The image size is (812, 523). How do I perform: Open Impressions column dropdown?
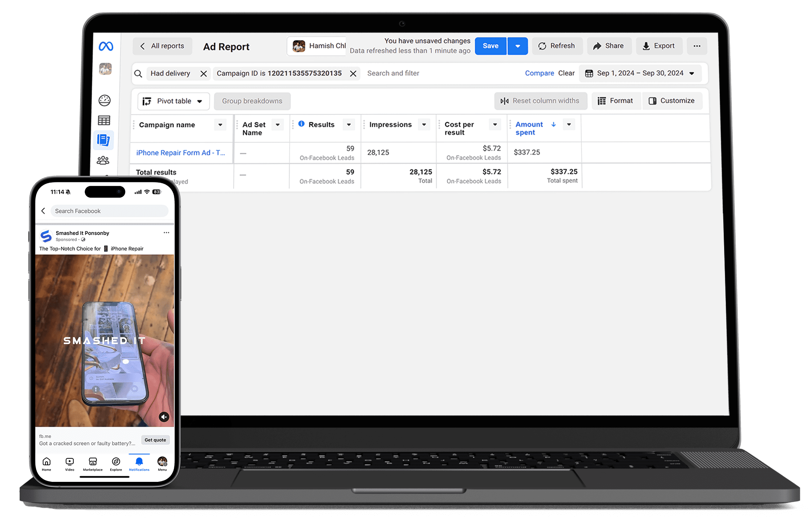coord(424,125)
